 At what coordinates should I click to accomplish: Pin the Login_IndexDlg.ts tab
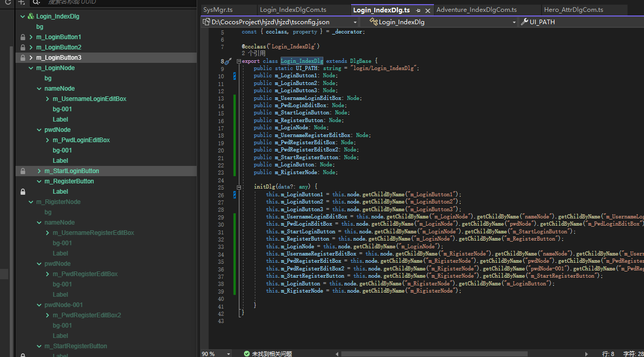tap(418, 10)
